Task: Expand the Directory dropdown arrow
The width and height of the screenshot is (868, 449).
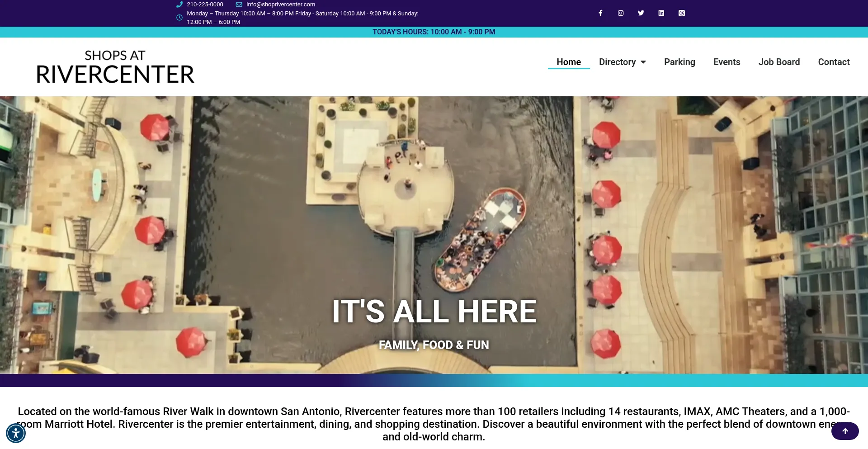Action: (x=643, y=62)
